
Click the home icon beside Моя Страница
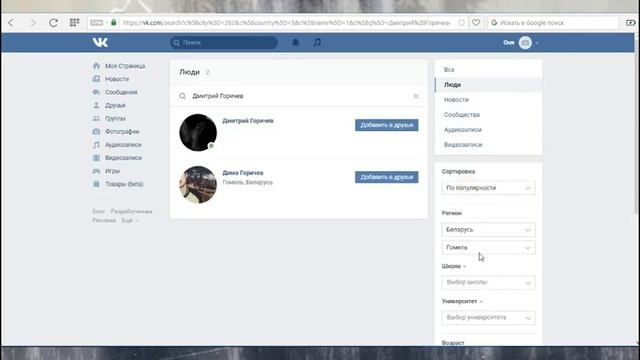(x=96, y=66)
